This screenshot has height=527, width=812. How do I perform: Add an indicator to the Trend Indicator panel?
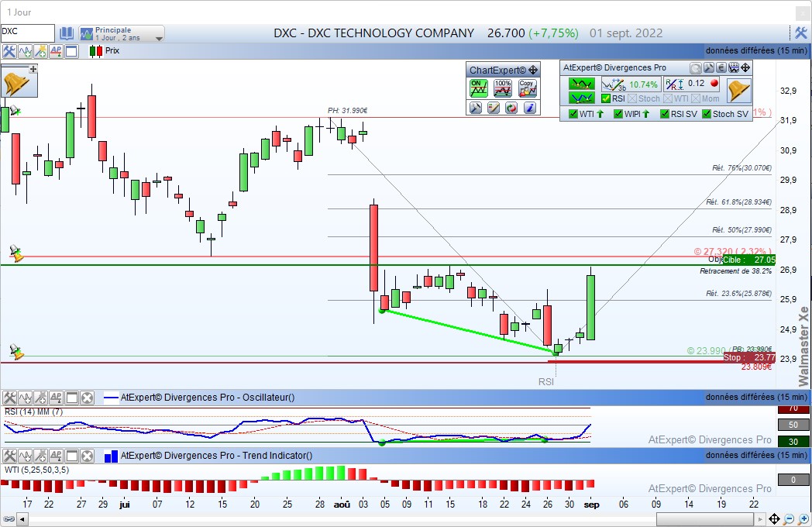(25, 456)
